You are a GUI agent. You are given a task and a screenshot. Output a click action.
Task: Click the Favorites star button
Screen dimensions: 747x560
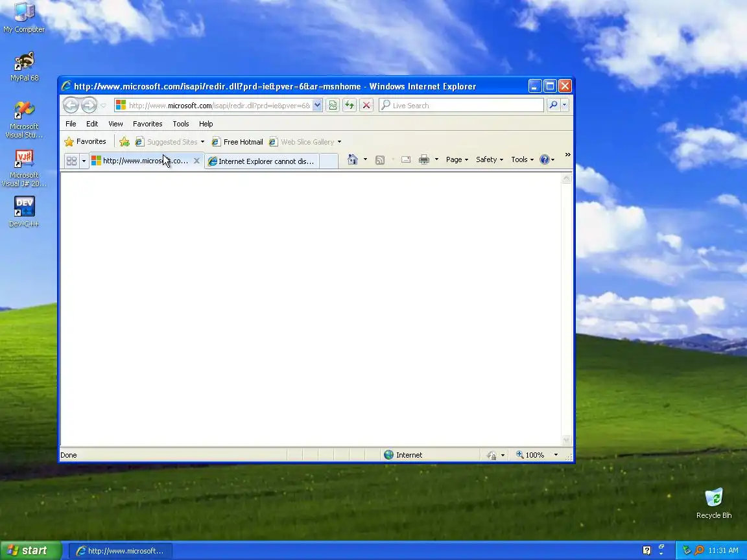point(86,141)
